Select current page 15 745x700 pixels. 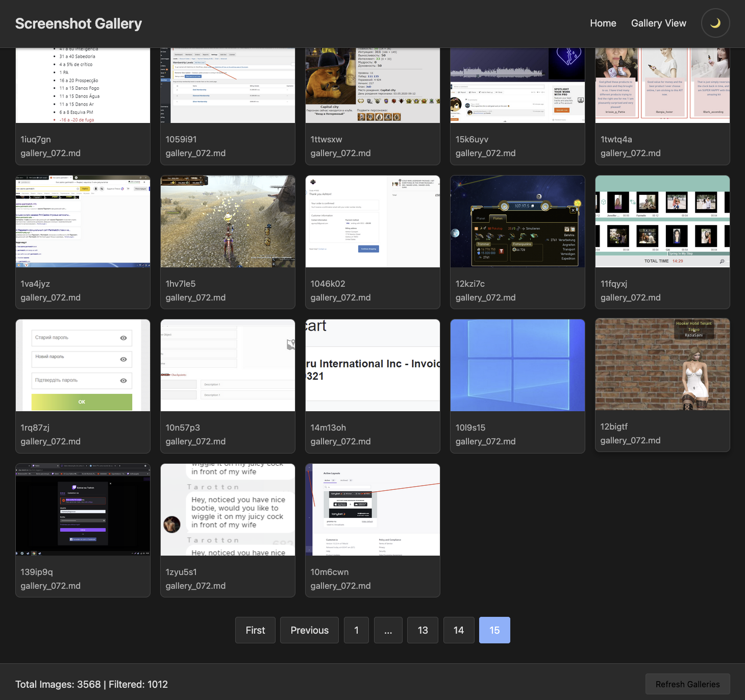pyautogui.click(x=494, y=630)
